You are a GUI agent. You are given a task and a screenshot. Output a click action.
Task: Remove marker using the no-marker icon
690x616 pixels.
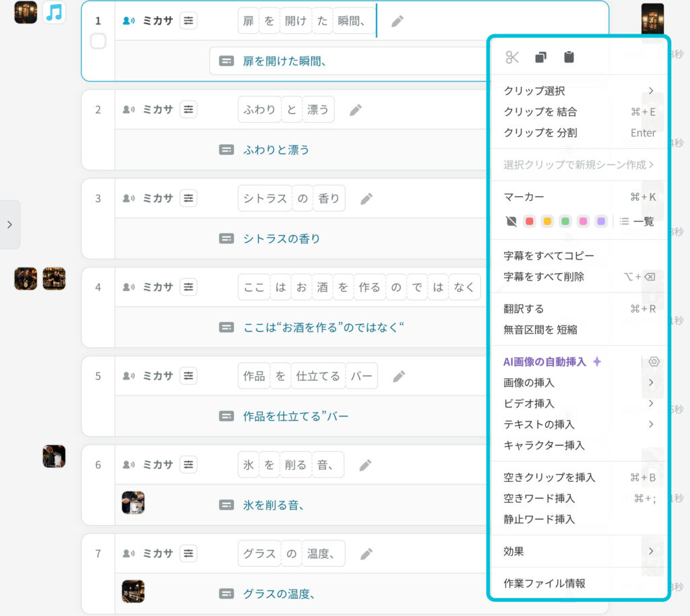[511, 221]
